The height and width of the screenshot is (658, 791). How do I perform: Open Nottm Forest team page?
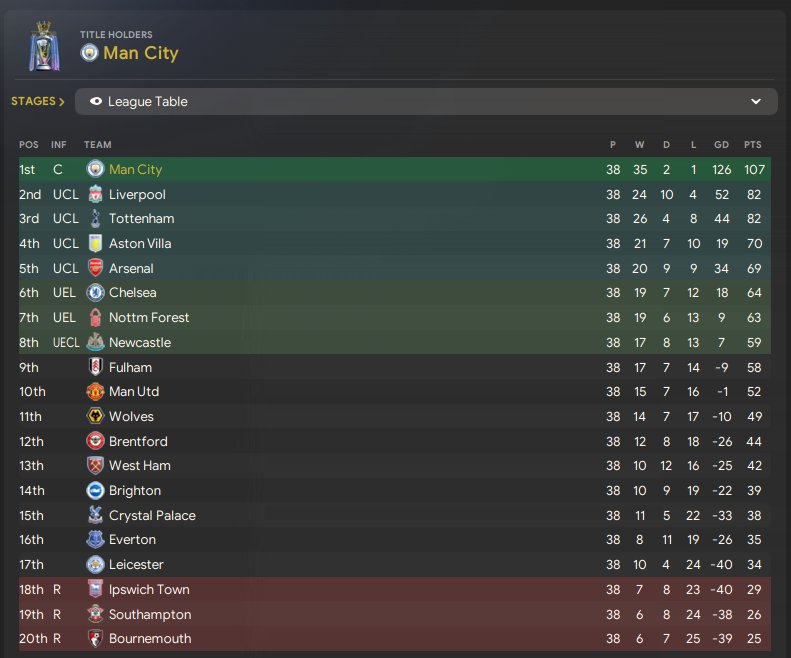pos(149,318)
